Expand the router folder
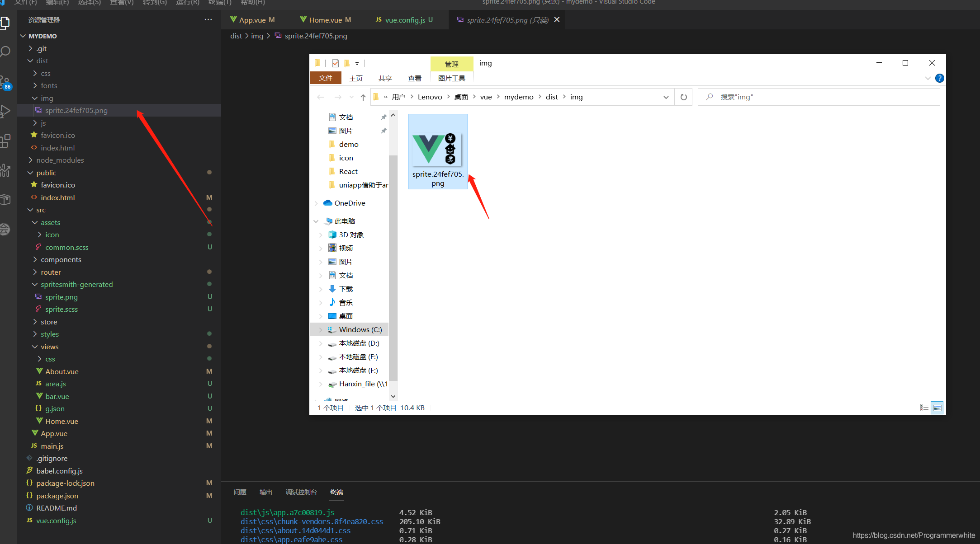 pyautogui.click(x=35, y=272)
